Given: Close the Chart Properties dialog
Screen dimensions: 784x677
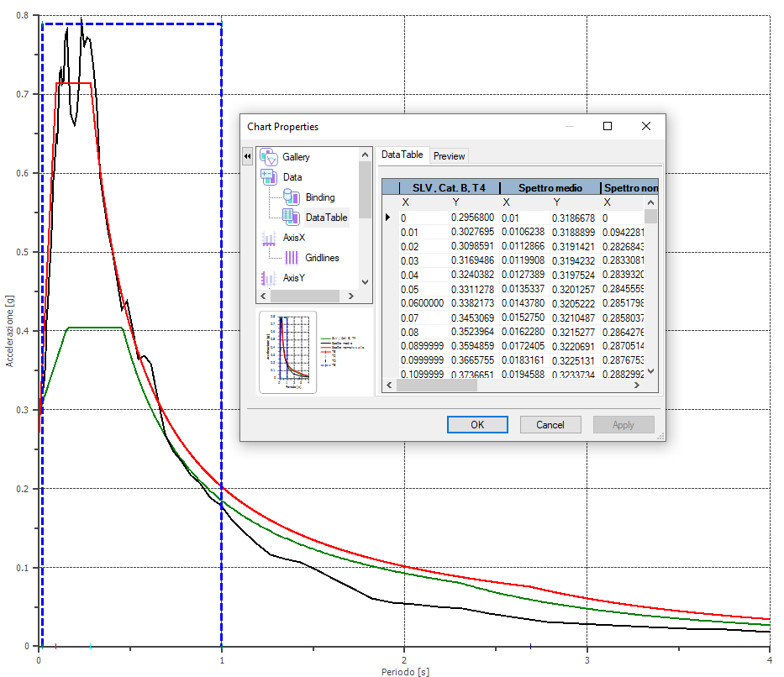Looking at the screenshot, I should pyautogui.click(x=646, y=126).
